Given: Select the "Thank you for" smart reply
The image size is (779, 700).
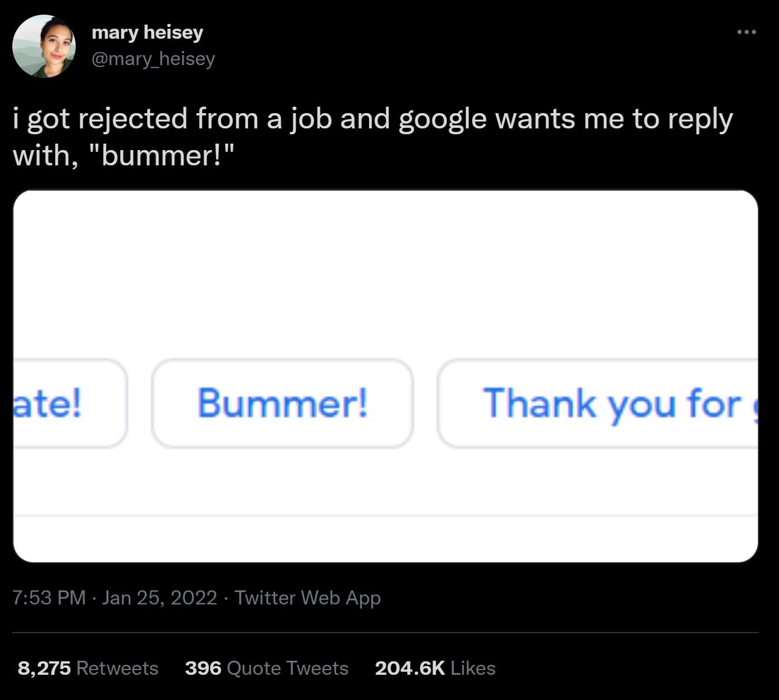Looking at the screenshot, I should [x=604, y=403].
